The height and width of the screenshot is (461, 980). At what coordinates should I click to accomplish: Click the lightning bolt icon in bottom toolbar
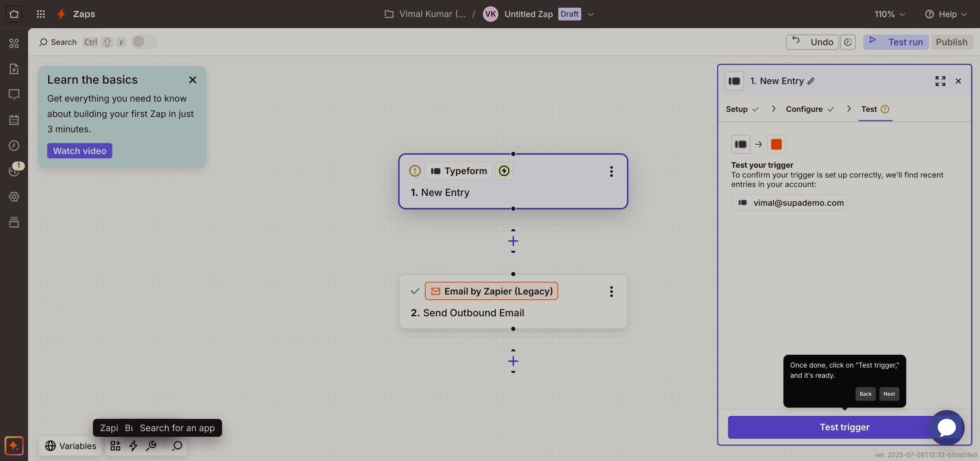(133, 446)
